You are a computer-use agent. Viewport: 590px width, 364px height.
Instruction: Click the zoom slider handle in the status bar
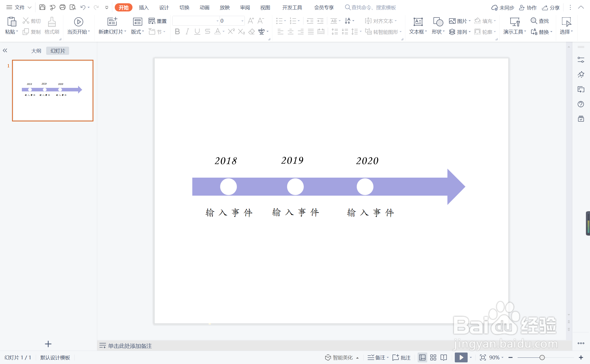542,357
